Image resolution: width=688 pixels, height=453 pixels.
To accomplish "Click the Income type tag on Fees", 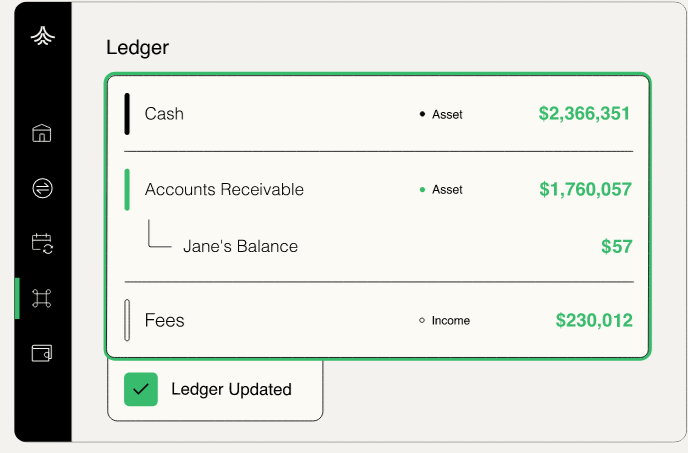I will [445, 321].
